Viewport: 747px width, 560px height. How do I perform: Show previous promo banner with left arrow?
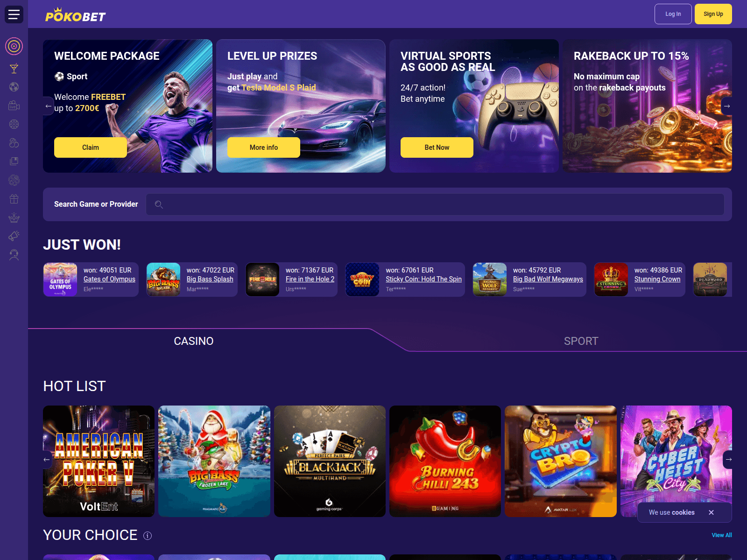click(x=48, y=106)
